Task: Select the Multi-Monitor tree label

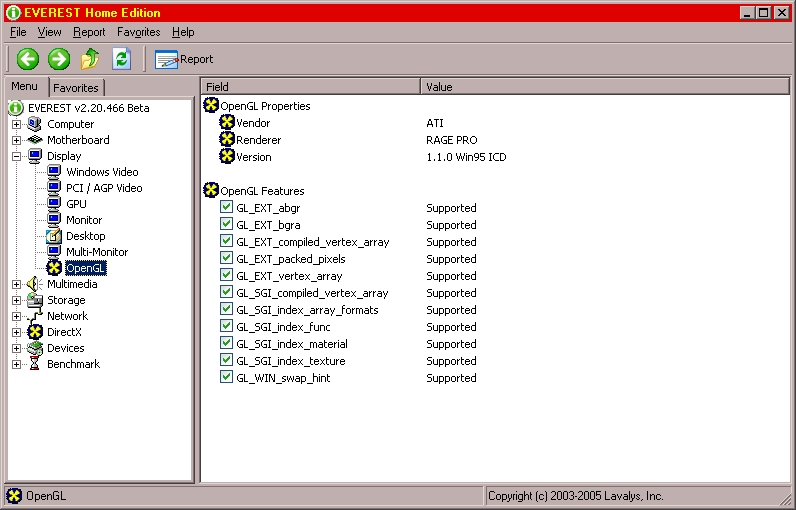Action: pos(97,252)
